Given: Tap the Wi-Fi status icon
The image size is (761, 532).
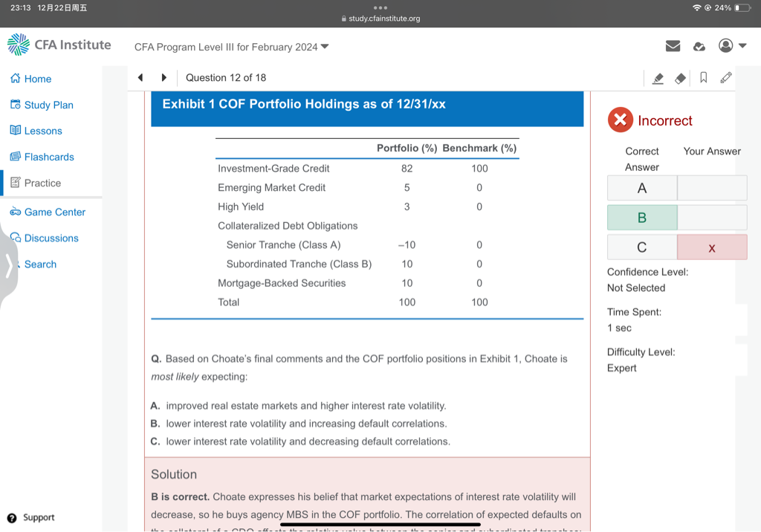Looking at the screenshot, I should (696, 7).
